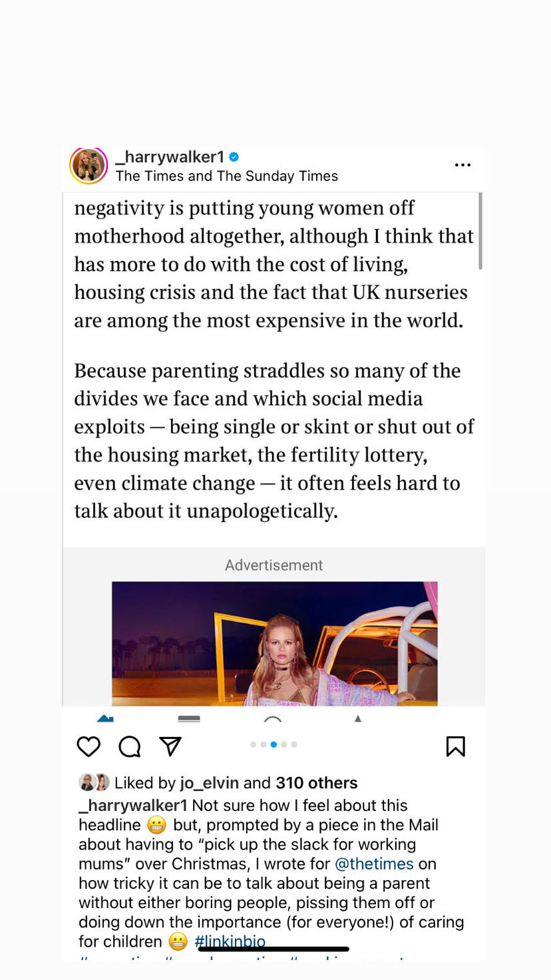Click the article screenshot's vertical scrollbar

[x=480, y=231]
